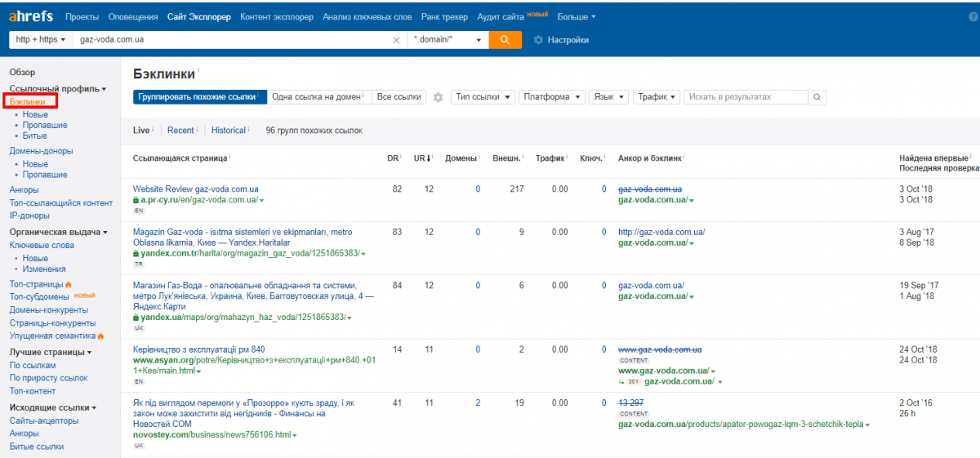Click the lock icon beside a.pr-cy.ru URL
Viewport: 980px width, 458px height.
click(136, 200)
